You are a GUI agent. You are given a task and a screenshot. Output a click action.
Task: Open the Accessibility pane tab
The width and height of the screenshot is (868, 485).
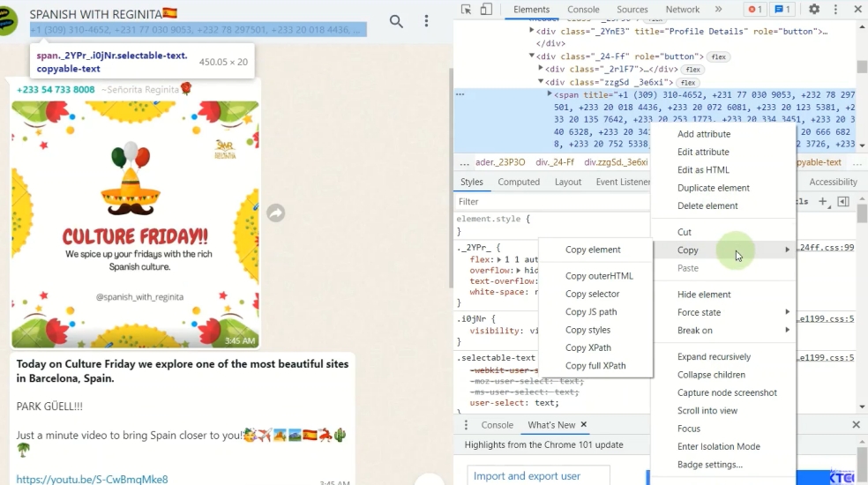point(833,182)
